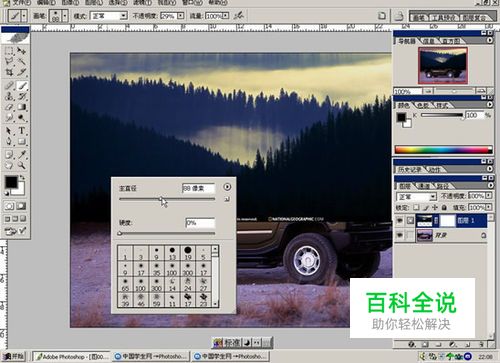Image resolution: width=500 pixels, height=363 pixels.
Task: Select the Brush tool in toolbox
Action: click(22, 86)
